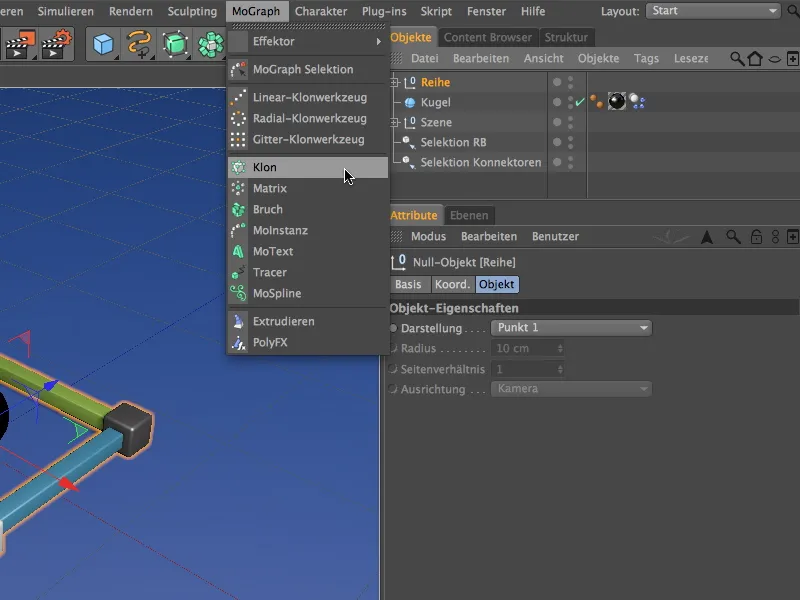This screenshot has height=600, width=800.
Task: Pick the Radial-Klonwerkzeug entry
Action: [x=308, y=118]
